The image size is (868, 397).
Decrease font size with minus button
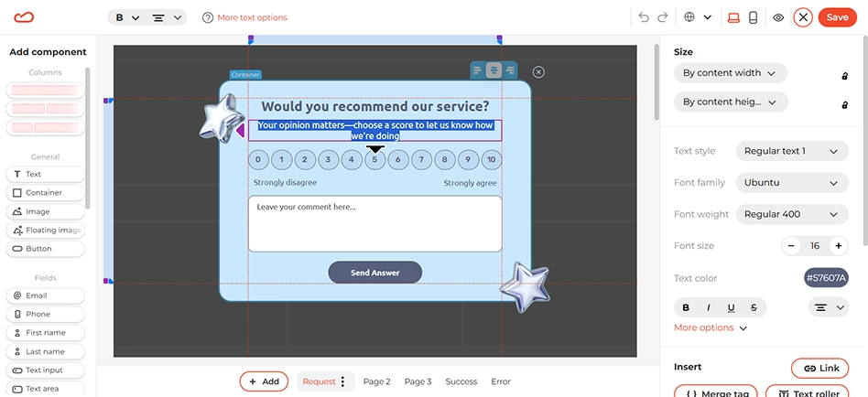pos(791,245)
